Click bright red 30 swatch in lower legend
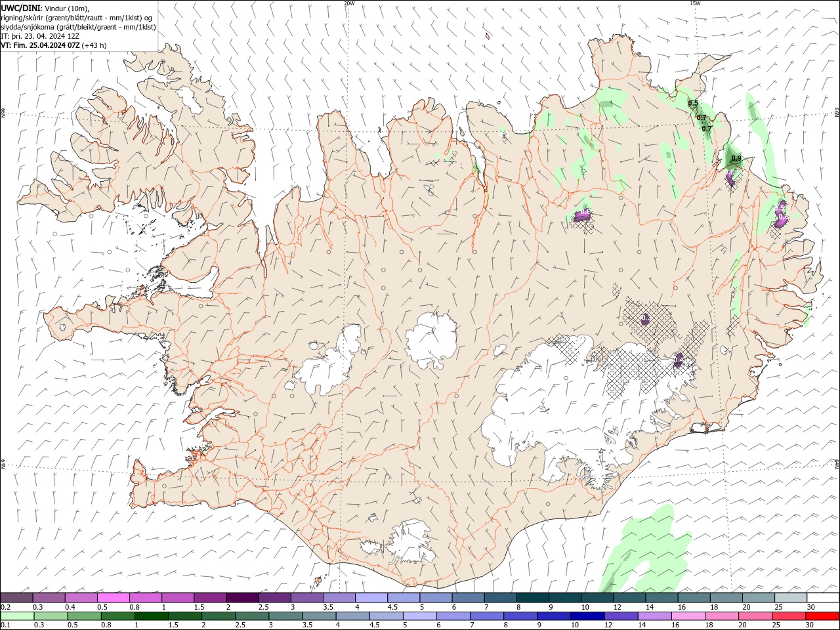Image resolution: width=840 pixels, height=630 pixels. (822, 616)
